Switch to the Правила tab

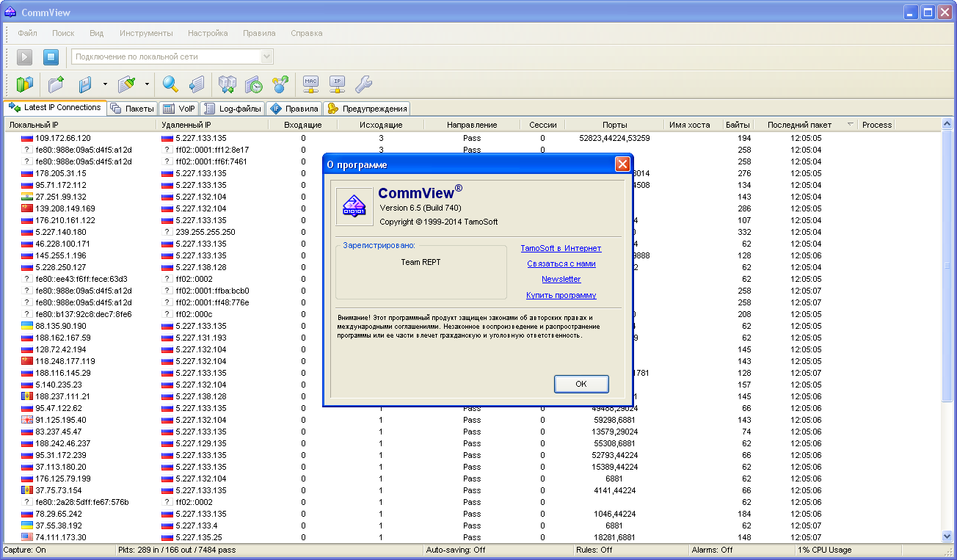pos(294,109)
